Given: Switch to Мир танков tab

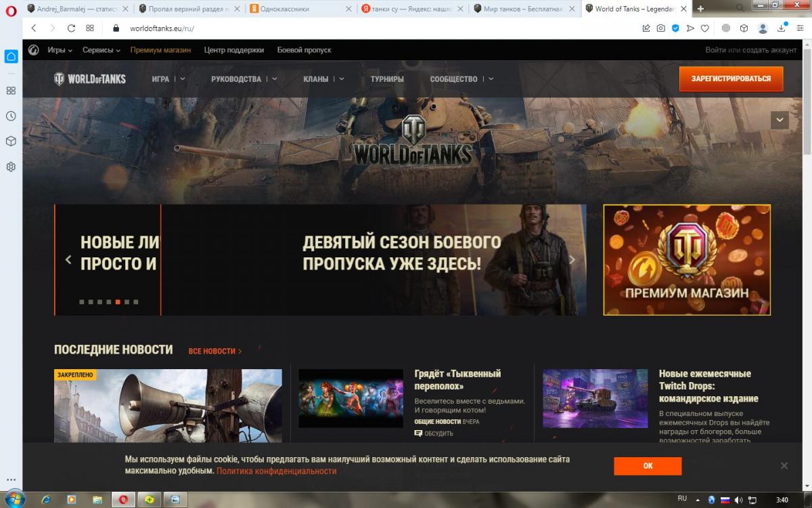Looking at the screenshot, I should pos(522,9).
